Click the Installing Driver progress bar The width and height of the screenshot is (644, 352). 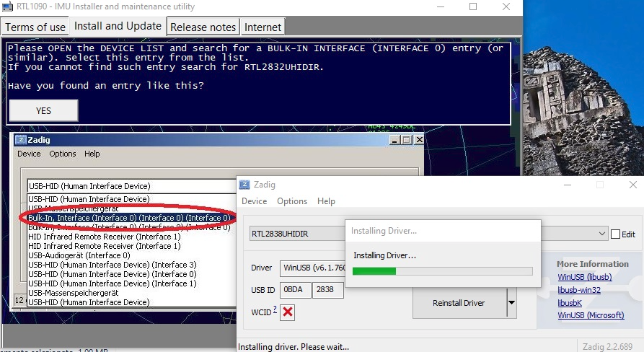(x=442, y=271)
